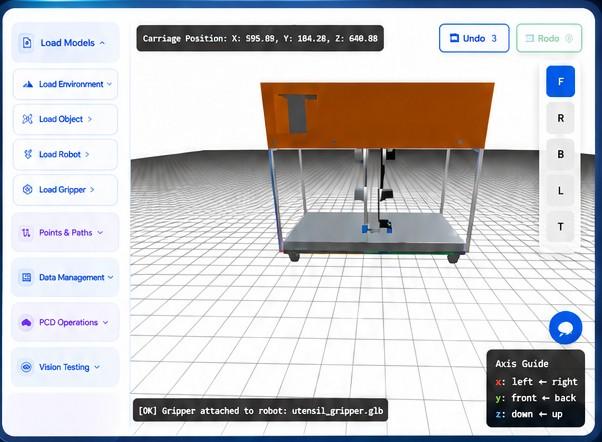Select the Load Gripper menu item
The image size is (602, 442).
(66, 189)
